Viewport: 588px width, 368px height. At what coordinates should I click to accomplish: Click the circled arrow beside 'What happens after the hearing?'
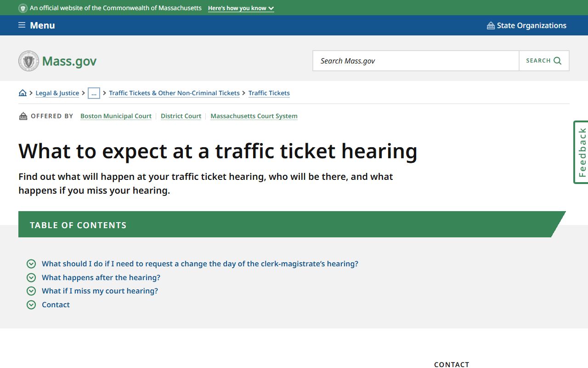(31, 277)
